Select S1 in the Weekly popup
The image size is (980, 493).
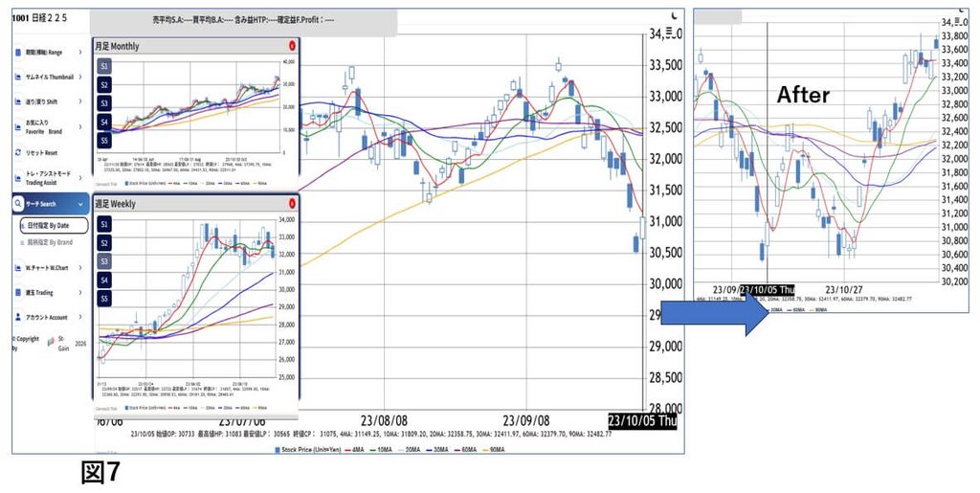[104, 224]
